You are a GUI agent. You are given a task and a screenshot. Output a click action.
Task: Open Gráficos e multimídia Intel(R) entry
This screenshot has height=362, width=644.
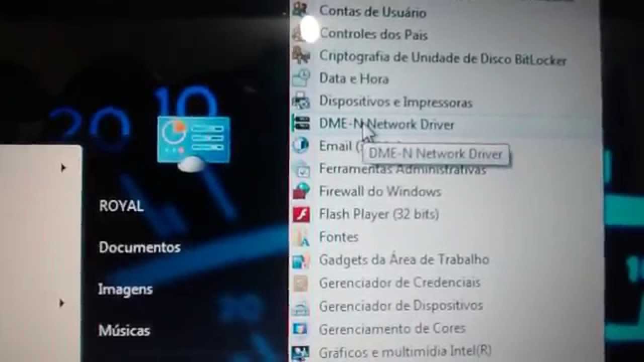[405, 350]
